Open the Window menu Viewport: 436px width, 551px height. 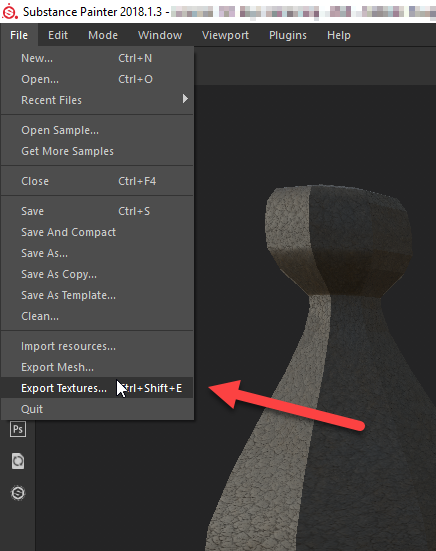tap(160, 35)
